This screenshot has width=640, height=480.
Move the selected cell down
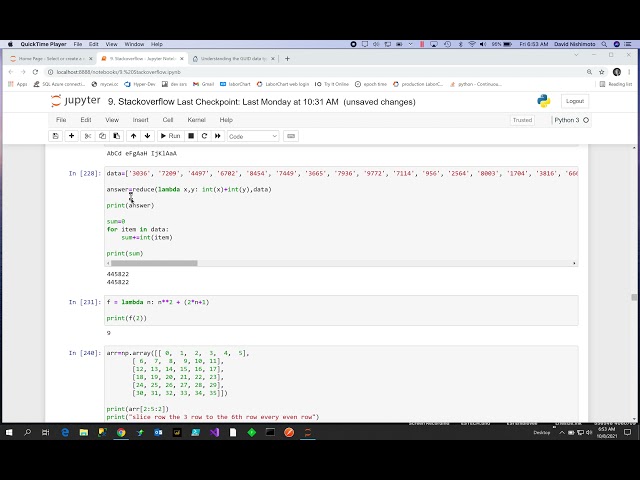point(147,136)
